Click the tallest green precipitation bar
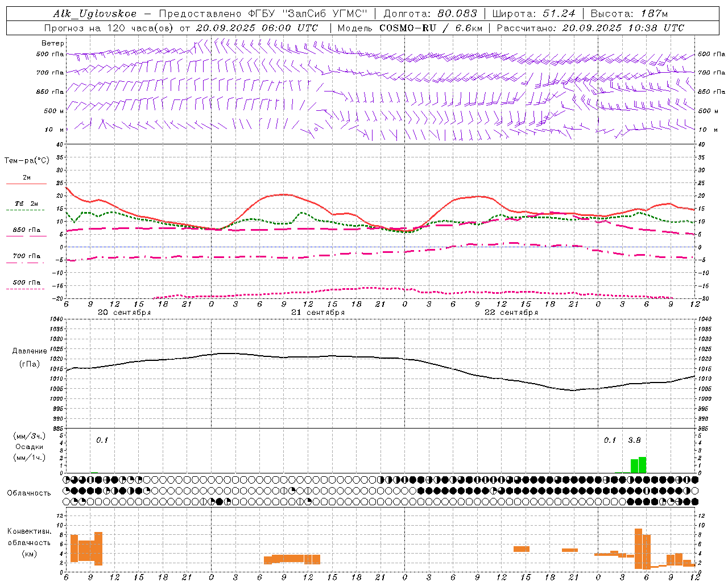 click(x=643, y=465)
